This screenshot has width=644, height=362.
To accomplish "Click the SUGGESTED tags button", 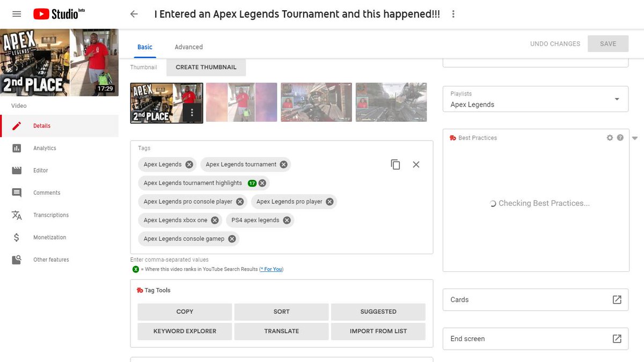I will [x=378, y=312].
